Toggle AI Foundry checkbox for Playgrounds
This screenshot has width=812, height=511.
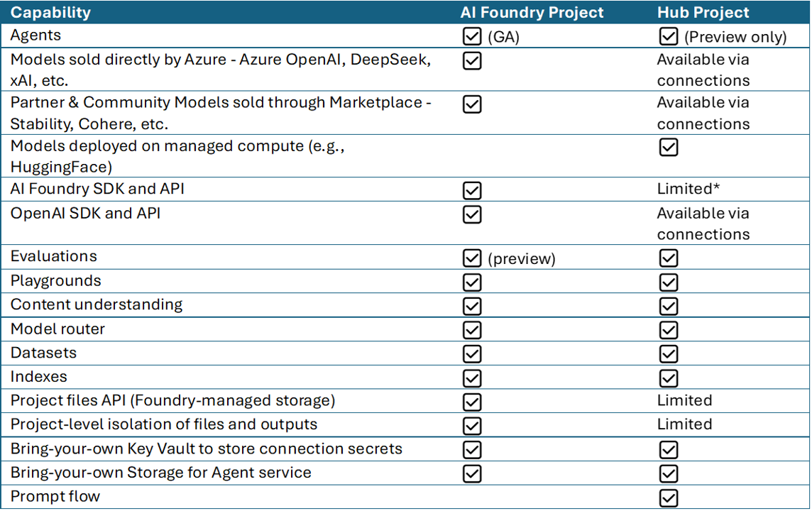[472, 282]
